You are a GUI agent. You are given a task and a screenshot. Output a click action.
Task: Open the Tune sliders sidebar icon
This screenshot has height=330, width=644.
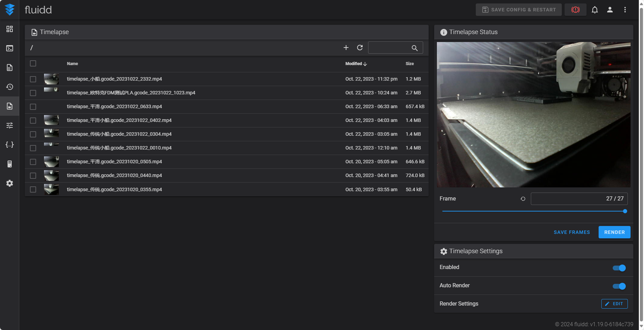10,125
